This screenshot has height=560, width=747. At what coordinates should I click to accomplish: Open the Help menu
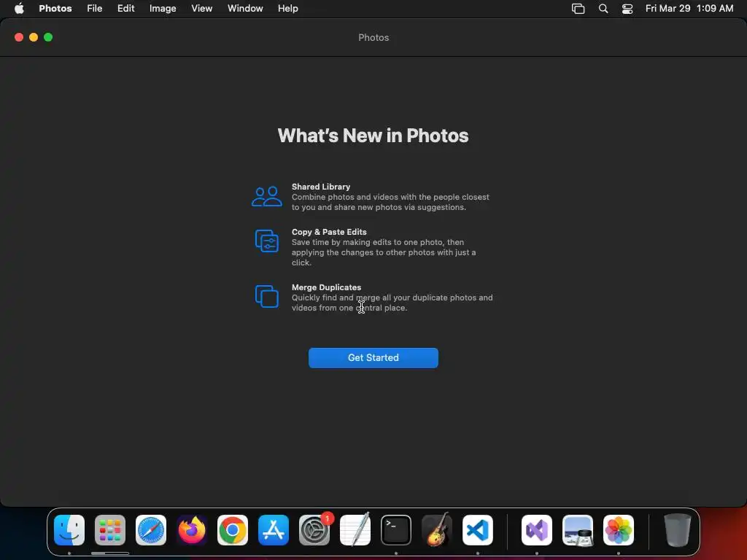(287, 8)
